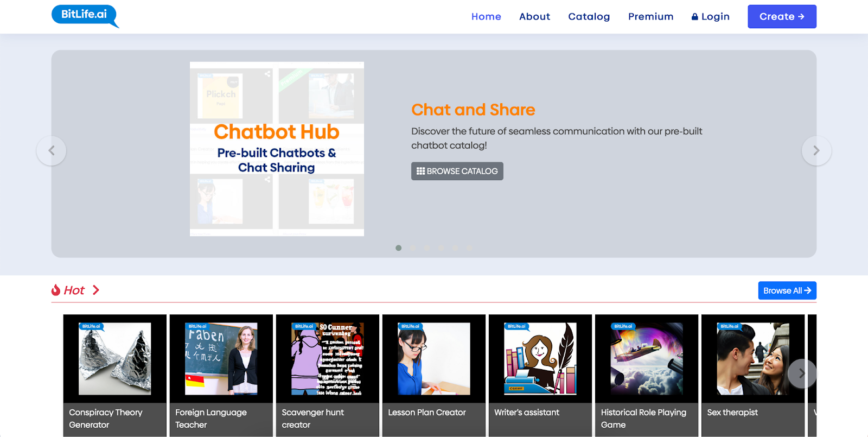The width and height of the screenshot is (868, 437).
Task: Click the "Discover the future of seamless communication" text
Action: point(557,138)
